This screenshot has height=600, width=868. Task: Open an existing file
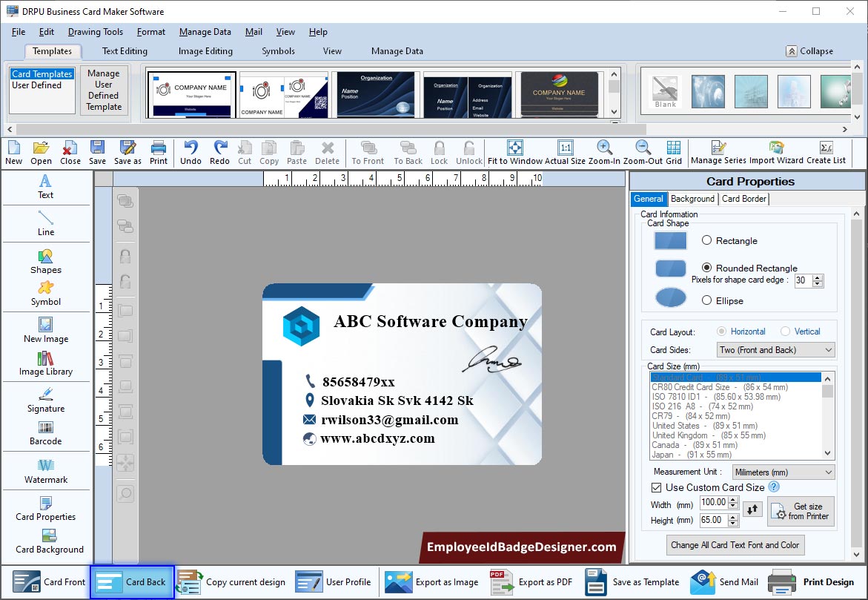click(x=41, y=152)
